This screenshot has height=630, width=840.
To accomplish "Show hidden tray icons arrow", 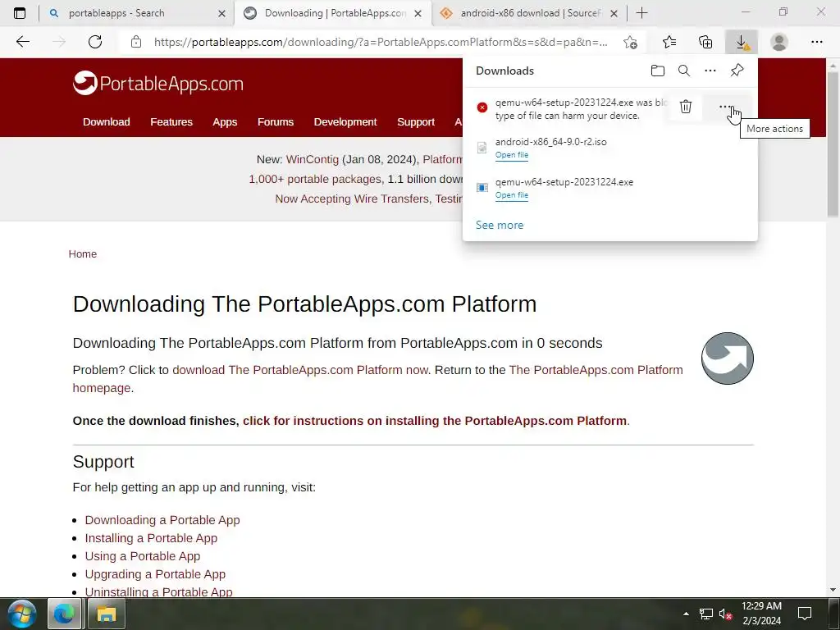I will (686, 614).
